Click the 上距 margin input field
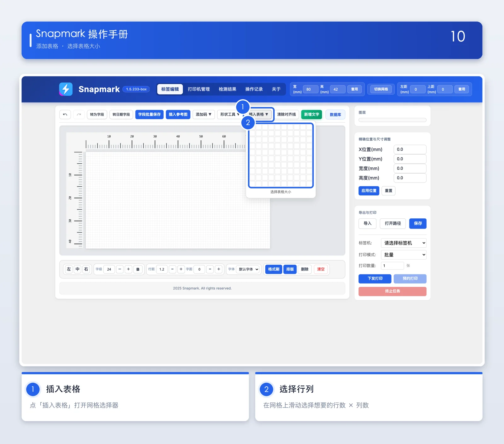The image size is (504, 444). click(x=445, y=89)
